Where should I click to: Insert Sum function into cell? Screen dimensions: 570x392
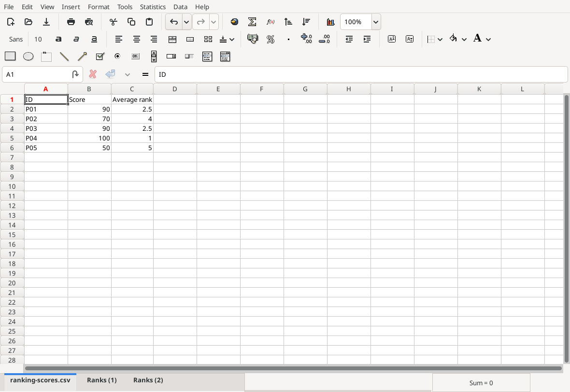tap(252, 22)
